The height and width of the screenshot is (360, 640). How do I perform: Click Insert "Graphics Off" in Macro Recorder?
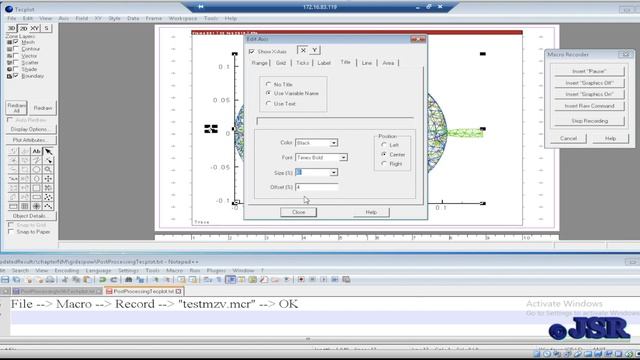589,83
